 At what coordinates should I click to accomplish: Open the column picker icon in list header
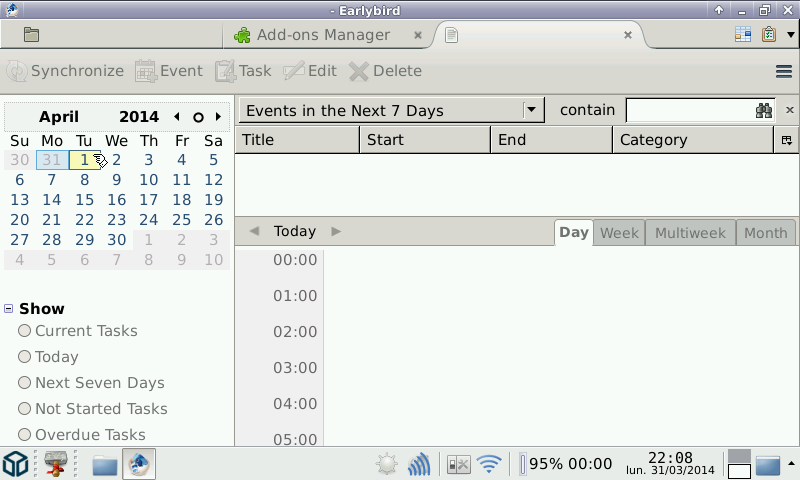coord(787,140)
